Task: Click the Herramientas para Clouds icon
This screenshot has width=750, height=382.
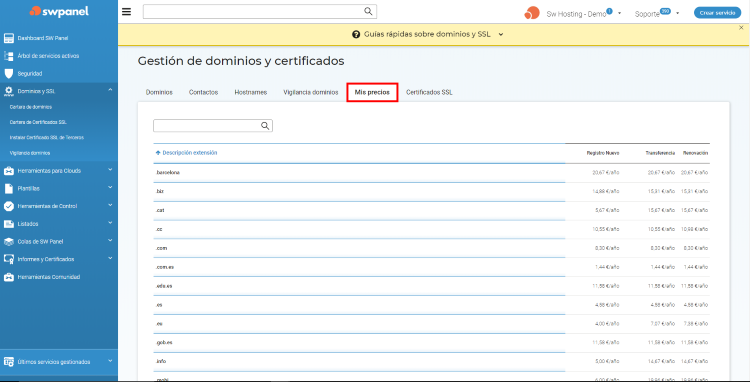Action: click(x=9, y=171)
